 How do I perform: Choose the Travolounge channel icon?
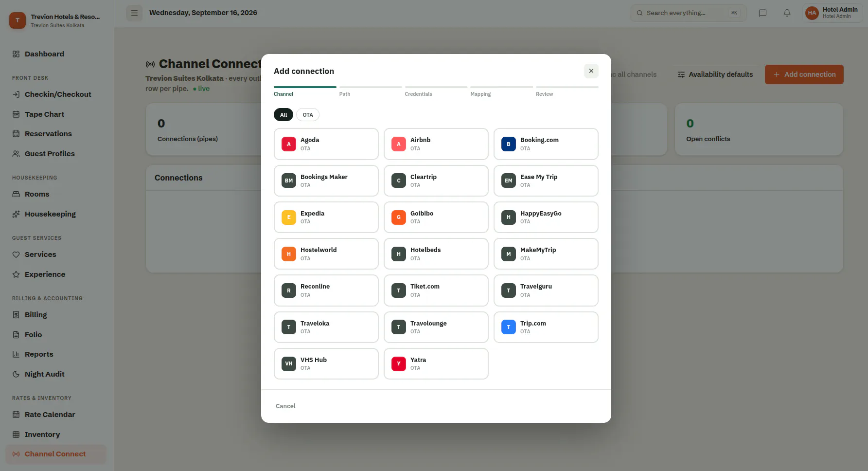(x=399, y=327)
